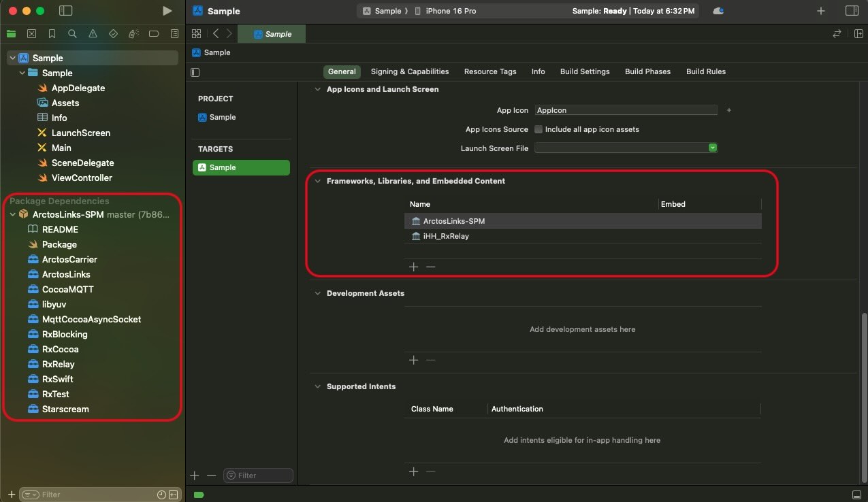Open the Find navigator magnifier icon
This screenshot has width=868, height=502.
coord(72,34)
